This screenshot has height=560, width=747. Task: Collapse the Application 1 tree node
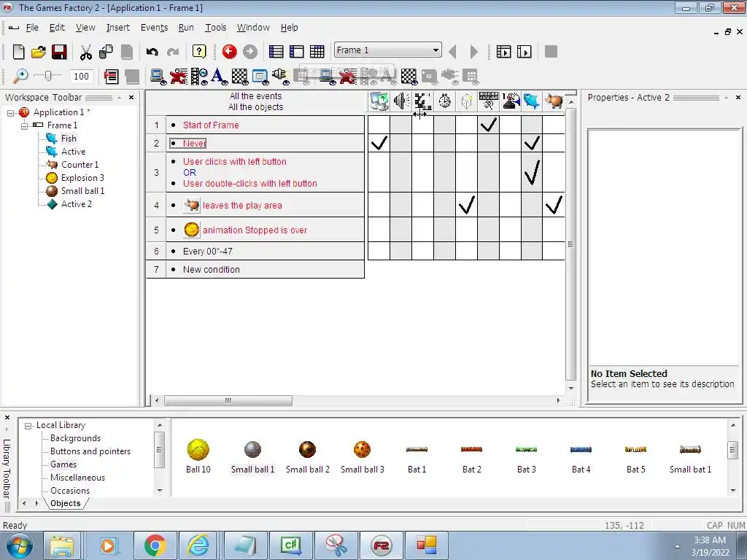point(10,113)
